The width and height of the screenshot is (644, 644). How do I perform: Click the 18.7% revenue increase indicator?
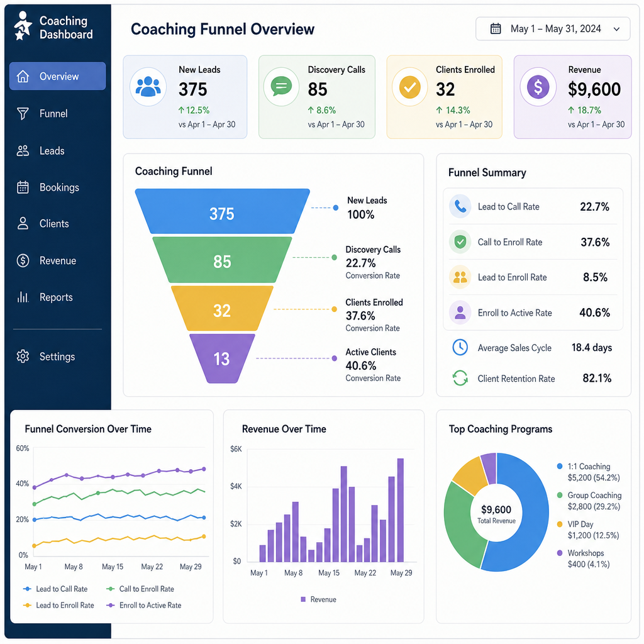pos(584,110)
